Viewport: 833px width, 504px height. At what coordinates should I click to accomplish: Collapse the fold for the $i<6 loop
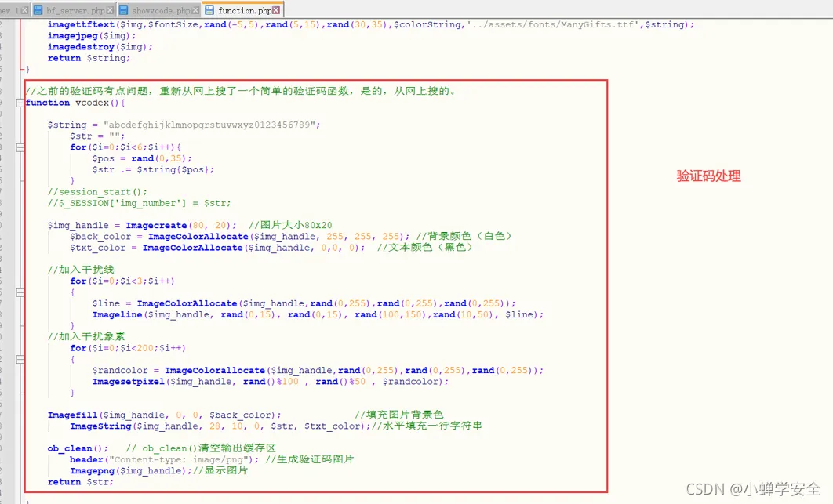[20, 147]
